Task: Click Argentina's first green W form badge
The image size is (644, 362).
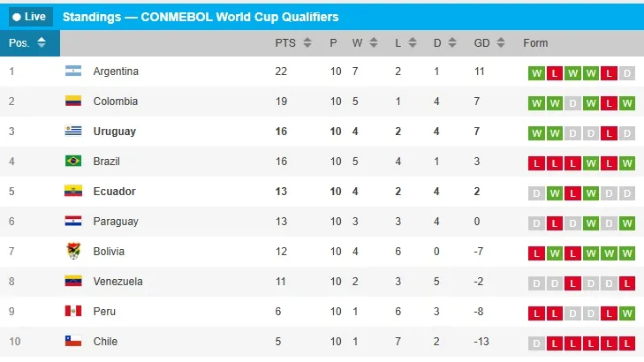Action: tap(536, 72)
